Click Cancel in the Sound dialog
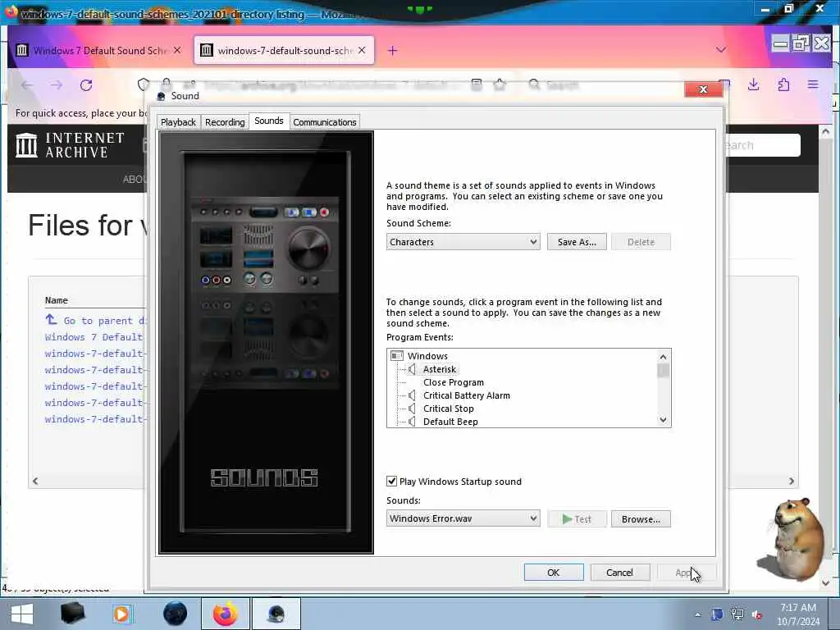Viewport: 840px width, 630px height. coord(620,572)
